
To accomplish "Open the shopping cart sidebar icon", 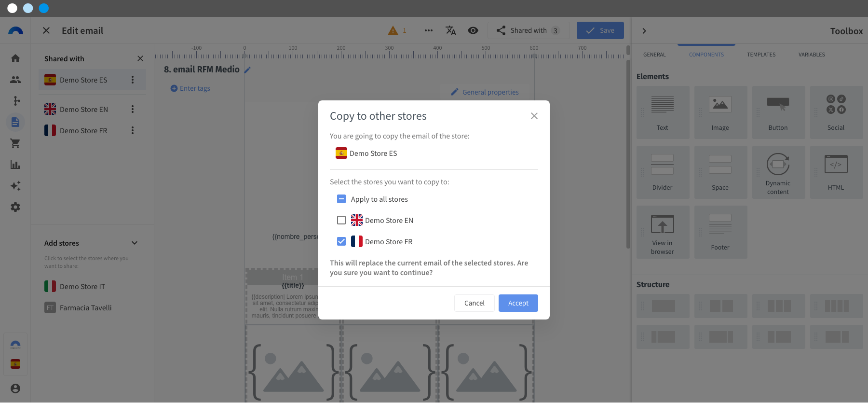I will pyautogui.click(x=15, y=143).
